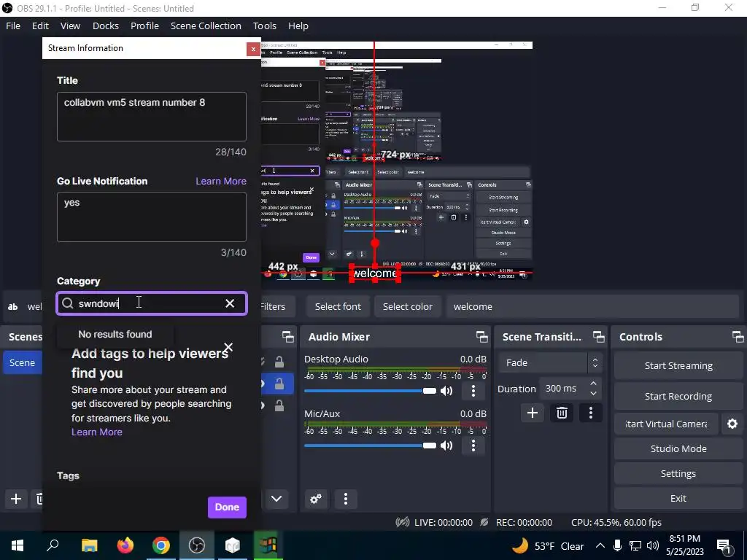
Task: Open notification center icon
Action: 724,546
